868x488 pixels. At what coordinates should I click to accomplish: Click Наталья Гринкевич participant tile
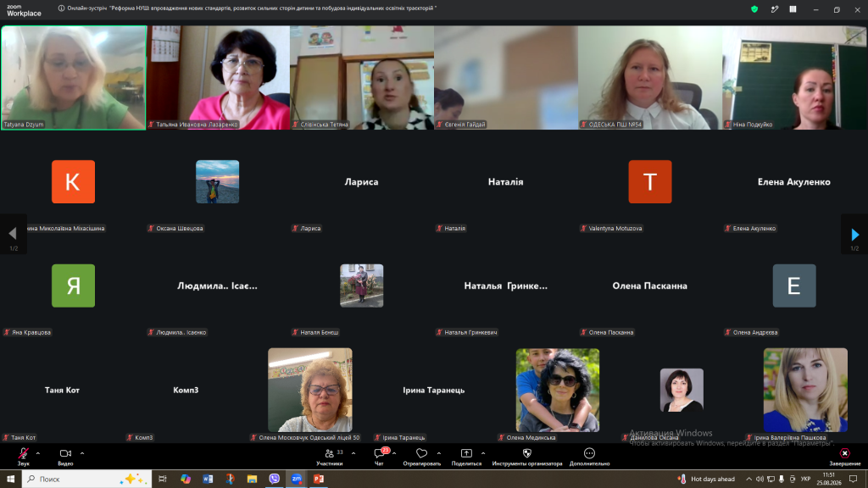coord(505,286)
